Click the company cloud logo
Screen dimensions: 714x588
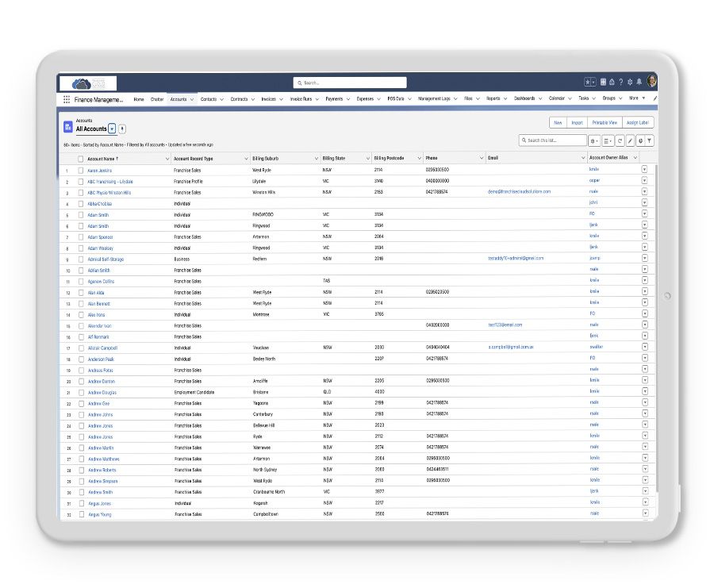click(x=88, y=83)
